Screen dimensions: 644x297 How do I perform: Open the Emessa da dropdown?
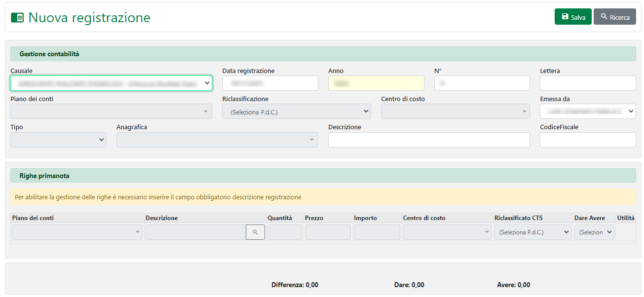587,111
